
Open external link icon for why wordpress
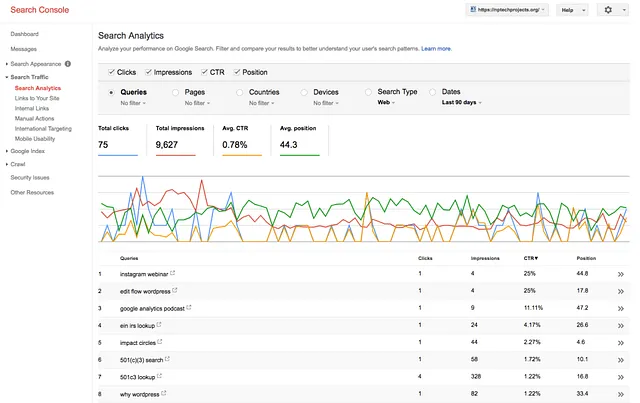(x=163, y=393)
